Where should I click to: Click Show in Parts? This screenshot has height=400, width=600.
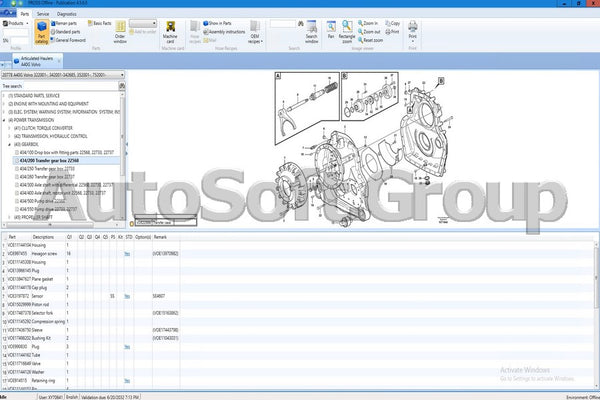coord(217,23)
